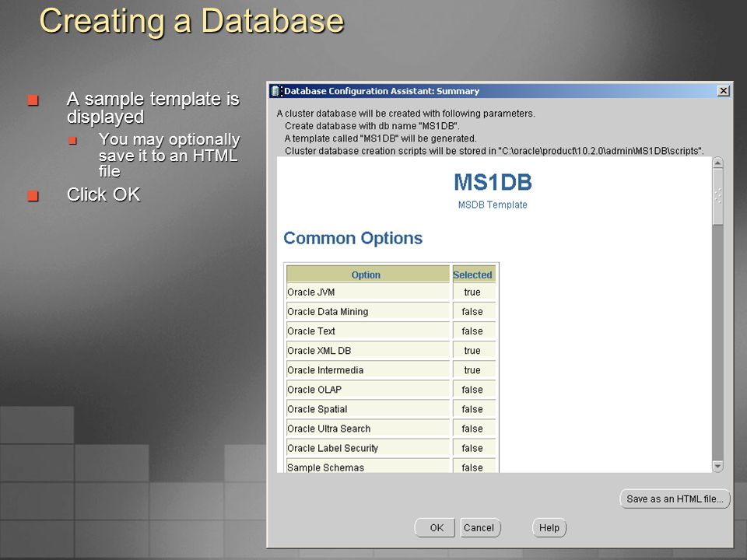Select the Sample Schemas row
747x560 pixels.
[391, 467]
